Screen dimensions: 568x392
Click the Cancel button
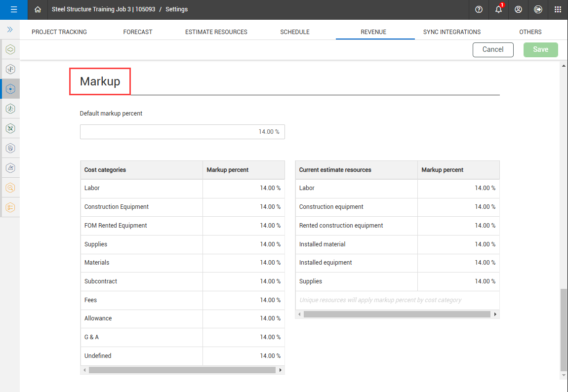pos(493,49)
